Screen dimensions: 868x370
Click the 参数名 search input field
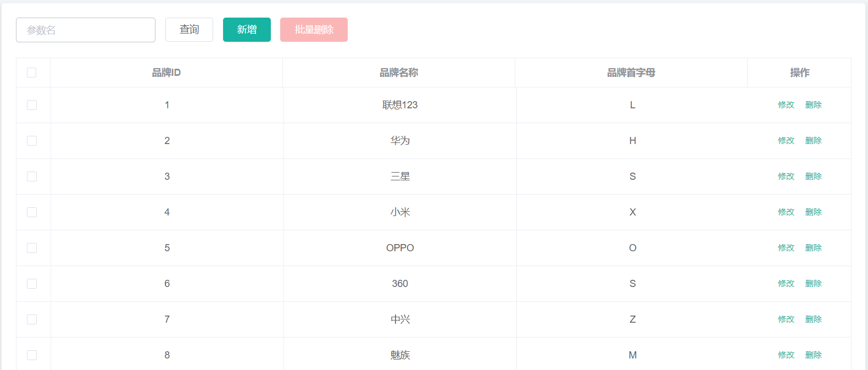(x=86, y=30)
